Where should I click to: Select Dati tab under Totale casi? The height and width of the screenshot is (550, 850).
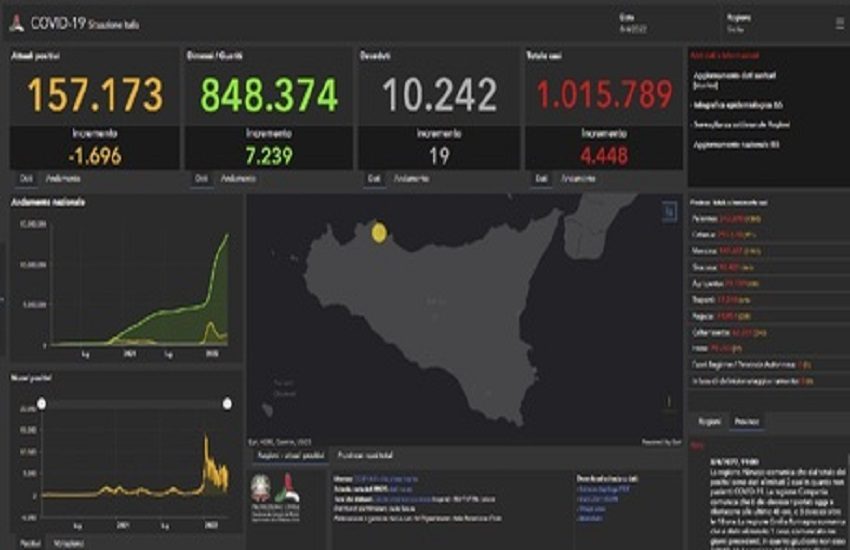point(541,178)
